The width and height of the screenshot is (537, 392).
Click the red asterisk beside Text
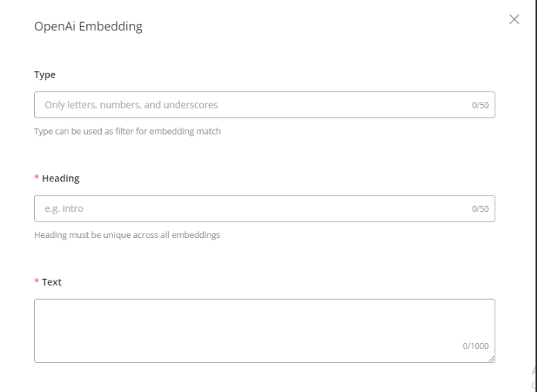(x=37, y=282)
